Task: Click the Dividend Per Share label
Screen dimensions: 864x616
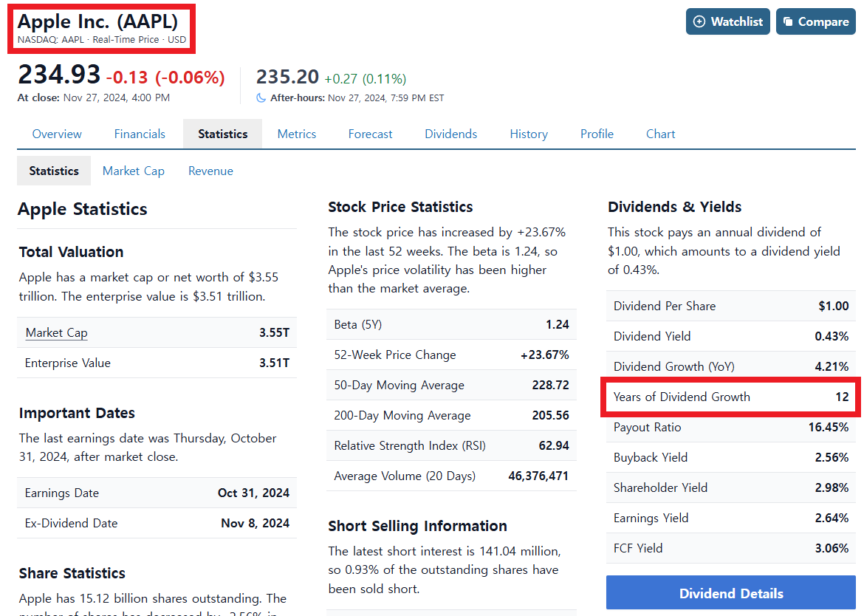Action: click(665, 307)
